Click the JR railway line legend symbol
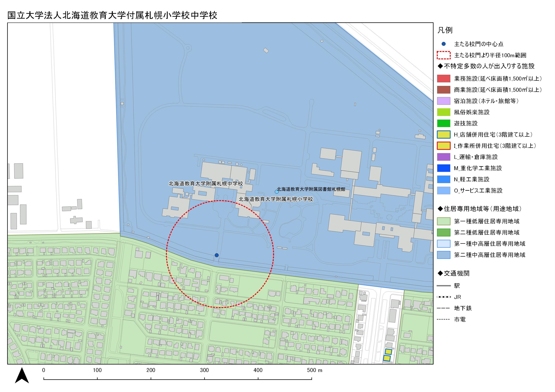555x392 pixels. pos(444,297)
